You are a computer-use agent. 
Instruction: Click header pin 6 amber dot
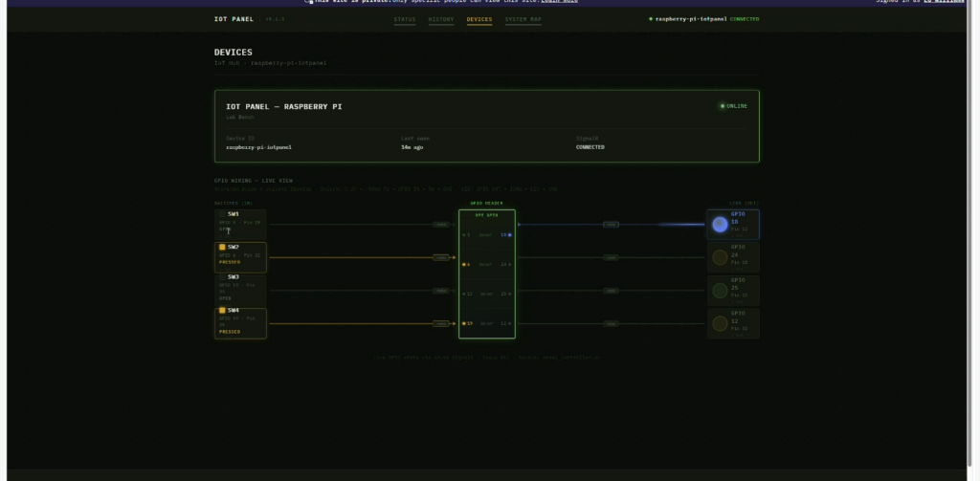464,265
